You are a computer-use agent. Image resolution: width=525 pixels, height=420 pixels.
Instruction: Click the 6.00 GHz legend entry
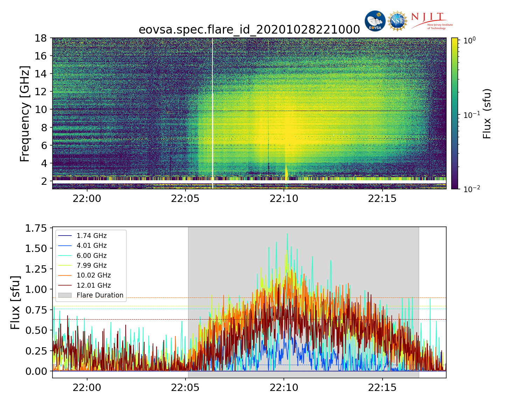pos(91,256)
